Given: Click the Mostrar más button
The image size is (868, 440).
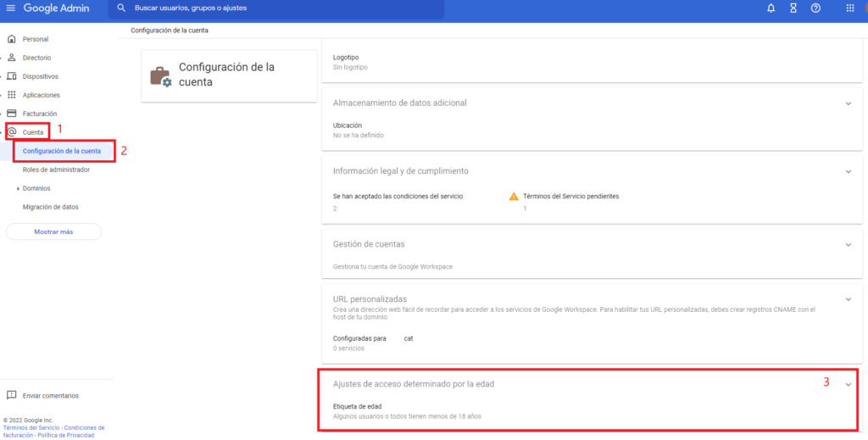Looking at the screenshot, I should 53,232.
